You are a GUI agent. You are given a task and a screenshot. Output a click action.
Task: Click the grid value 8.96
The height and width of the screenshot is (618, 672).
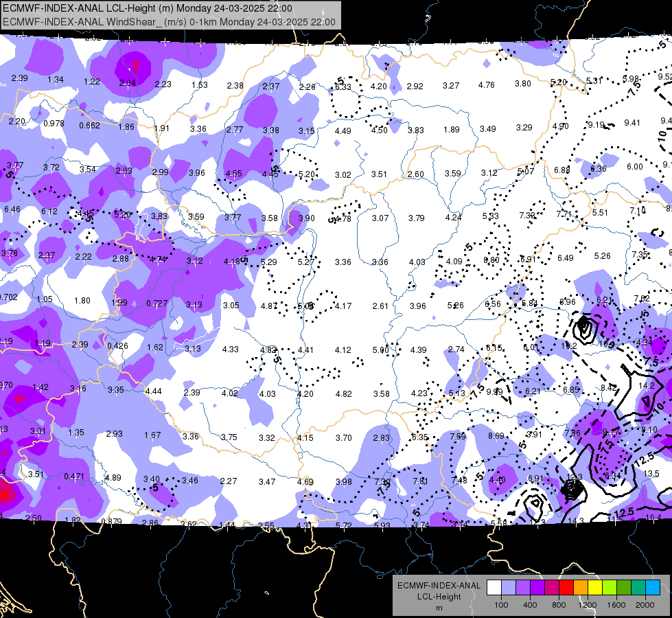(x=568, y=302)
